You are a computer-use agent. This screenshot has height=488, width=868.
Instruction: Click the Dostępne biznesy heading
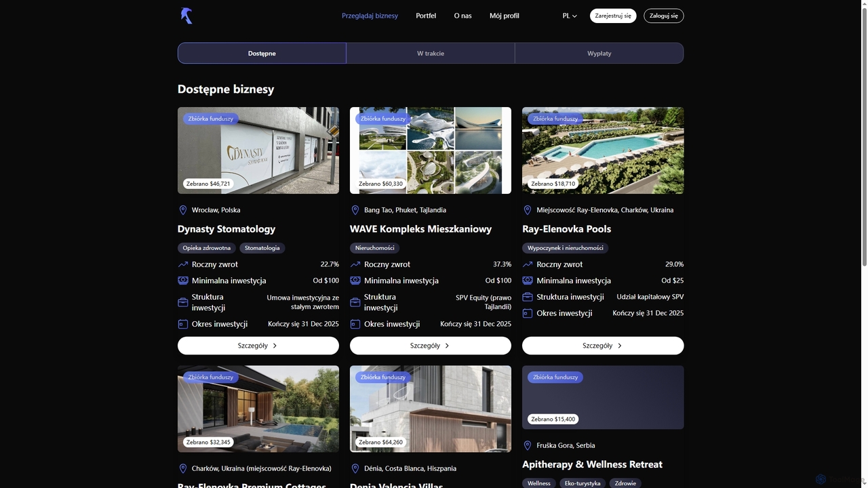[x=226, y=89]
